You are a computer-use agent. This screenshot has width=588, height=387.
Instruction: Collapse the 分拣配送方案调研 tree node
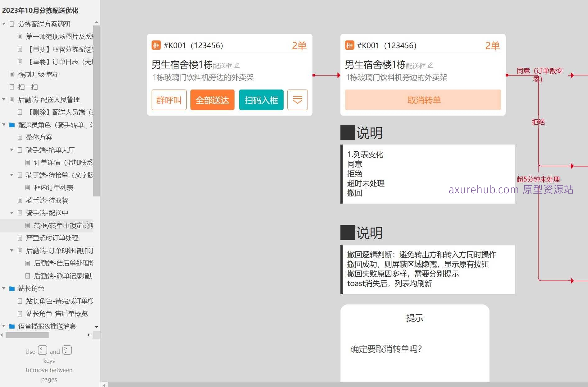(x=4, y=24)
